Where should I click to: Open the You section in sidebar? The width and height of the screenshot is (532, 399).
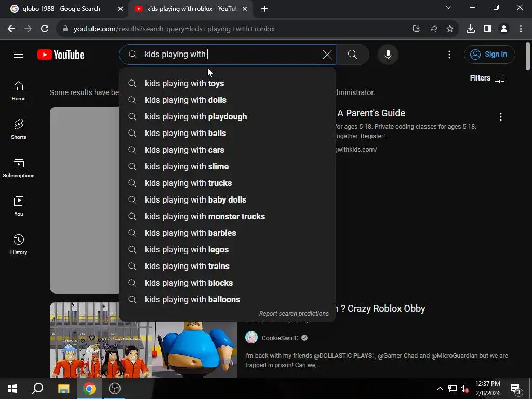tap(19, 206)
